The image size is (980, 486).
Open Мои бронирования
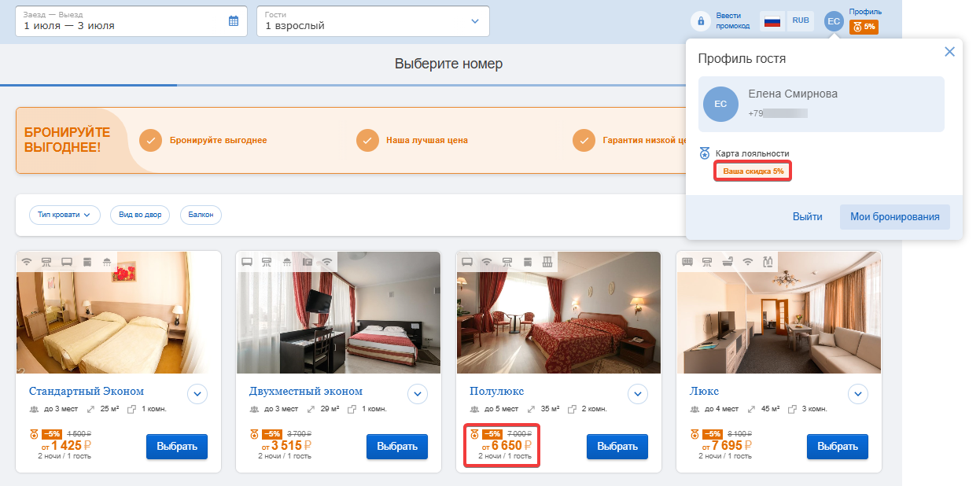point(894,217)
